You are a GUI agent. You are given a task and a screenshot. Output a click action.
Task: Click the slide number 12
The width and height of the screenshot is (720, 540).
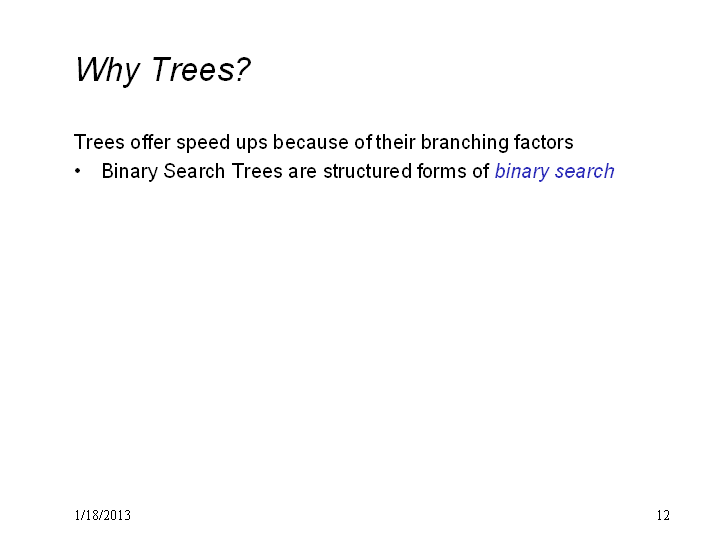pos(663,515)
